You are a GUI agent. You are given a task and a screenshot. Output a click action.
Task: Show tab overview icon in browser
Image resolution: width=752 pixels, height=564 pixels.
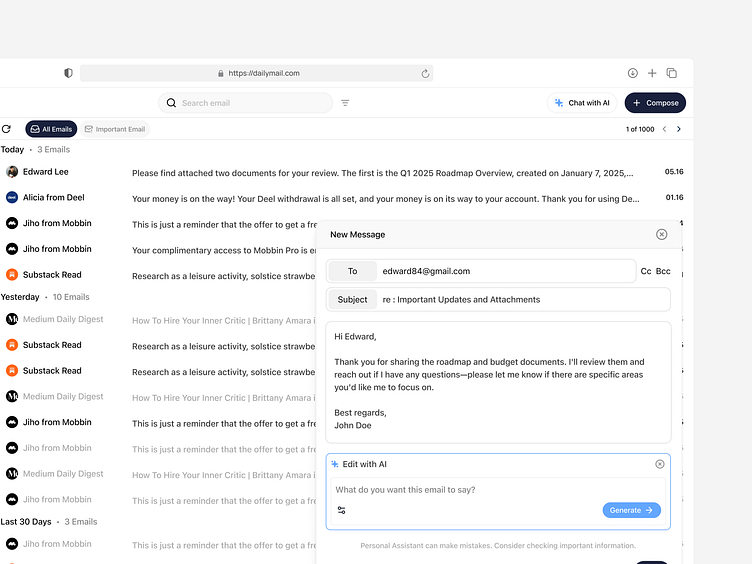671,73
